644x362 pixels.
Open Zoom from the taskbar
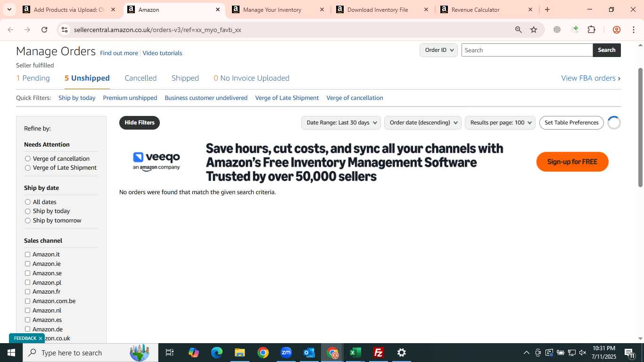click(286, 353)
